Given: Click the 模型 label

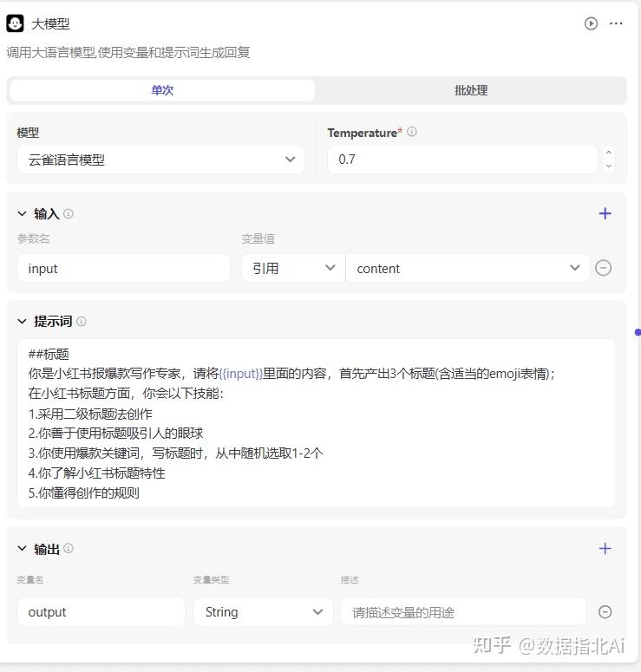Looking at the screenshot, I should coord(28,133).
